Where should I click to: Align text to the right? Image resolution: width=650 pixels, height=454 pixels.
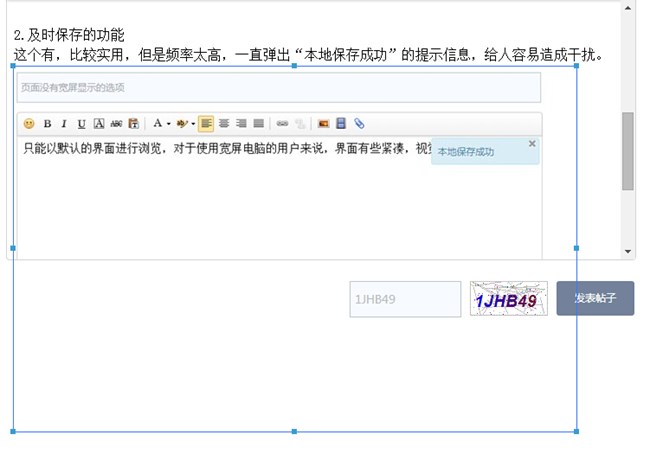point(241,124)
